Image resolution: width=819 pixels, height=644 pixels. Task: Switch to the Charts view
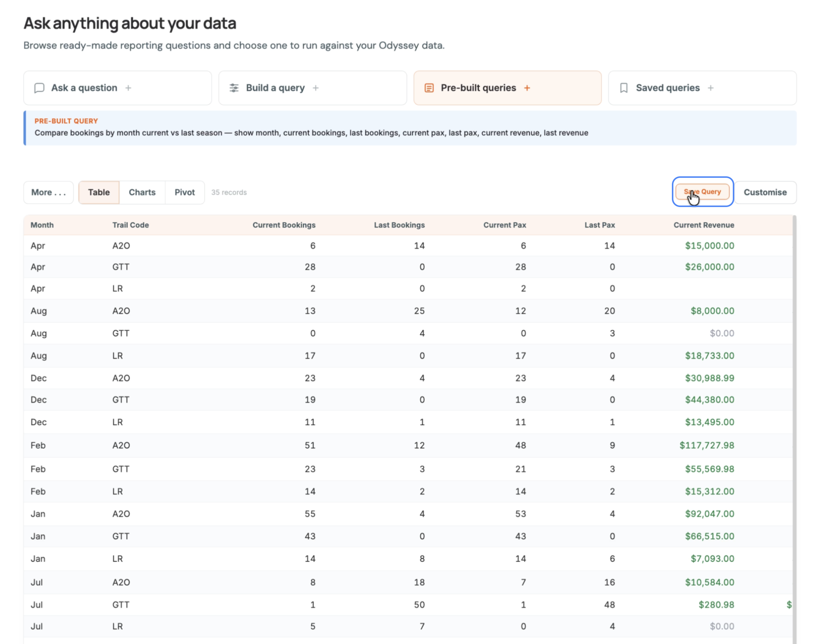point(142,192)
